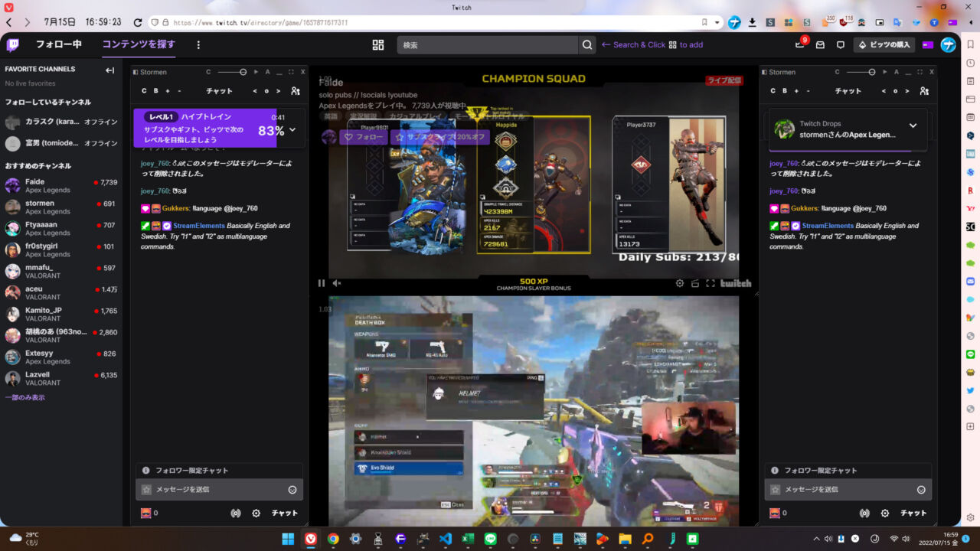Click the fullscreen icon in left Stormen panel header
This screenshot has width=980, height=551.
[291, 72]
